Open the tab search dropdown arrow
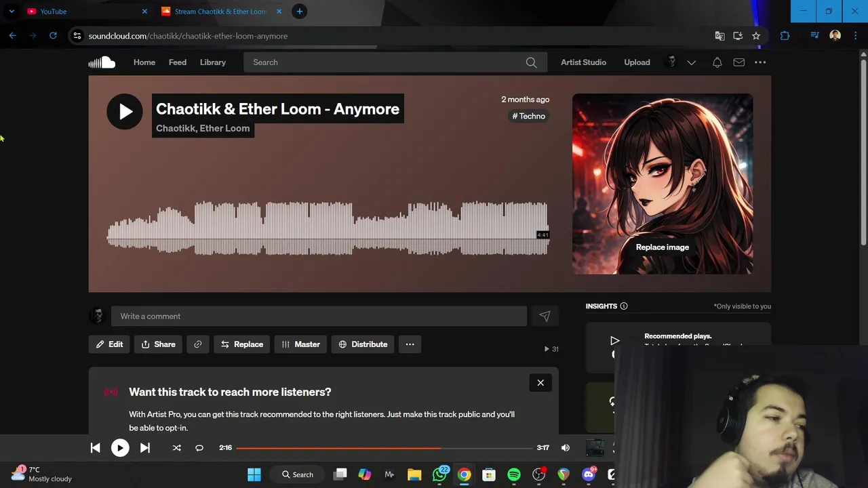The width and height of the screenshot is (868, 488). (x=12, y=12)
